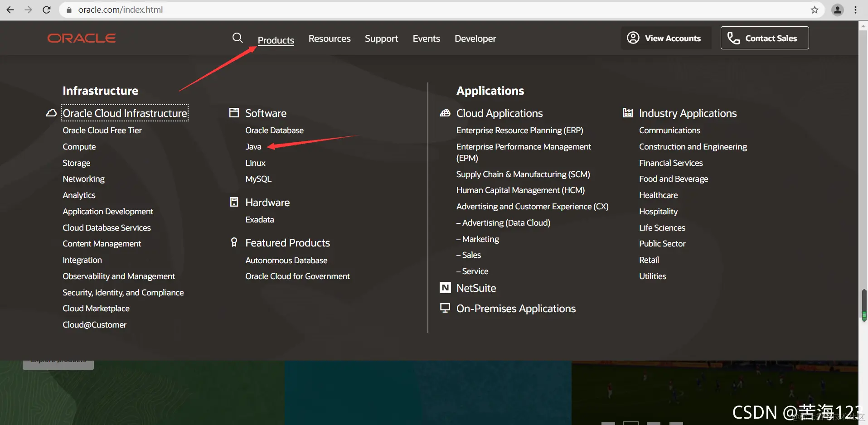868x425 pixels.
Task: Click the browser forward arrow
Action: click(28, 10)
